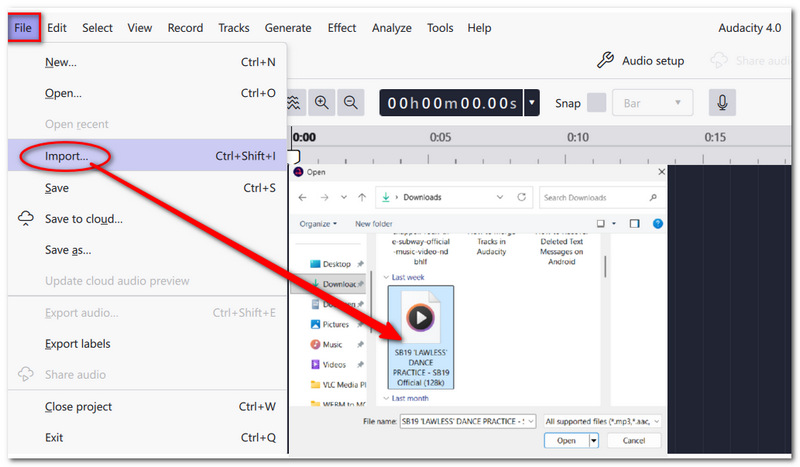Open the Generate menu
This screenshot has height=467, width=800.
pyautogui.click(x=288, y=28)
